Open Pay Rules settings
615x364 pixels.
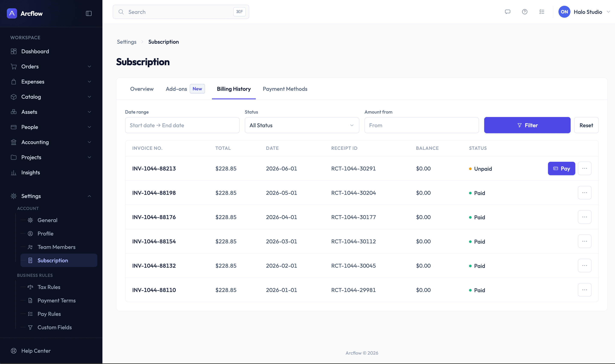coord(59,314)
